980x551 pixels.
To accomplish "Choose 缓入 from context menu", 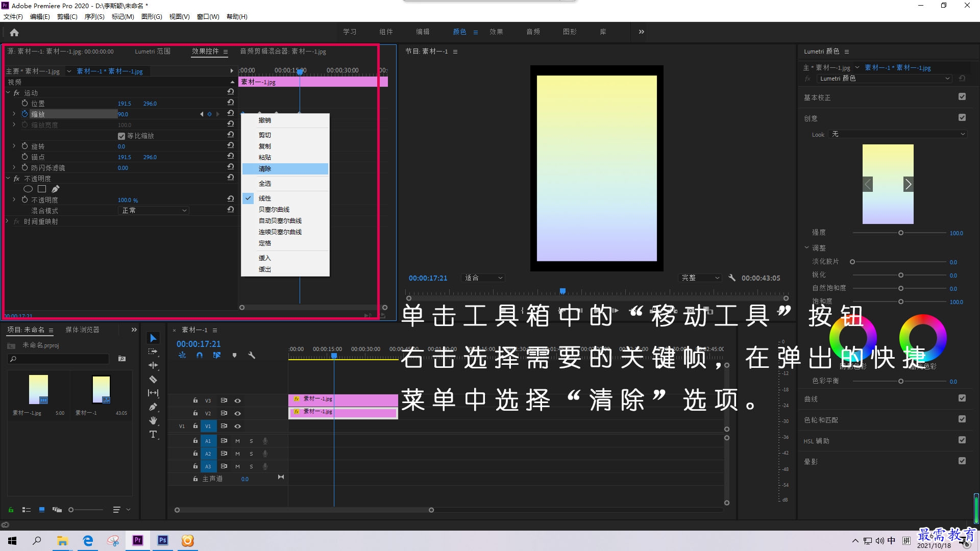I will pos(285,258).
